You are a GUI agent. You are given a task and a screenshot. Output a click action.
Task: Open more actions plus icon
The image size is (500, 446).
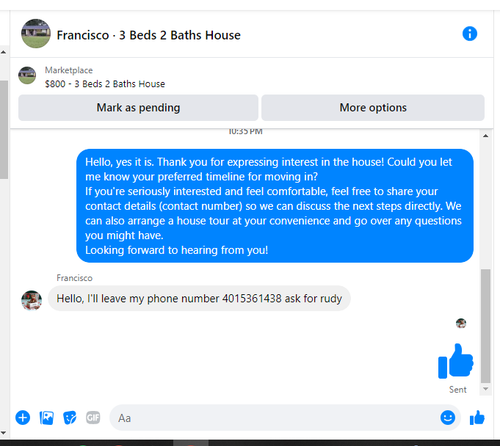coord(23,418)
